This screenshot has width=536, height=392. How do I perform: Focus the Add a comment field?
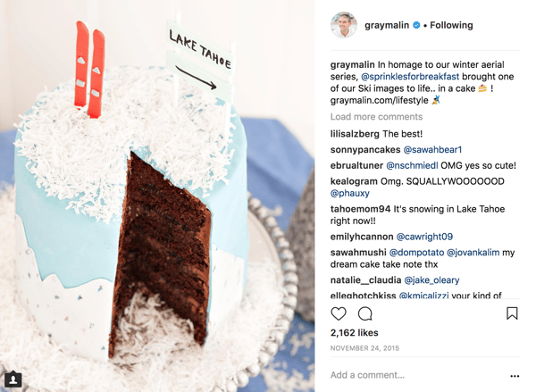(x=417, y=375)
